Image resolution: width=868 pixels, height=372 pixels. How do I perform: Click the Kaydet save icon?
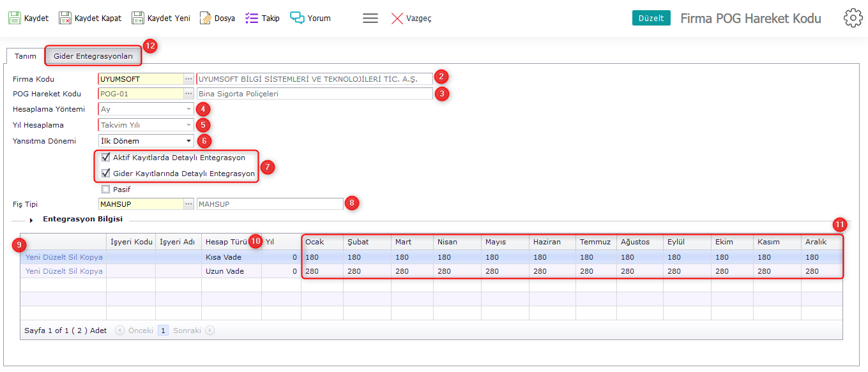(x=15, y=18)
